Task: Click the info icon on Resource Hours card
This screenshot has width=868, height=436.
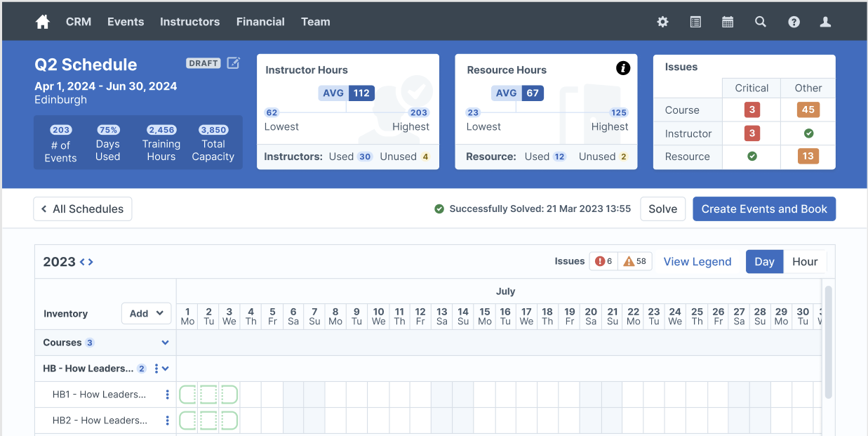Action: point(623,68)
